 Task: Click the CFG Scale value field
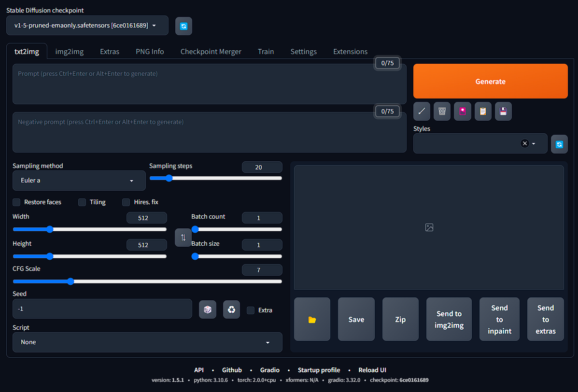[262, 270]
